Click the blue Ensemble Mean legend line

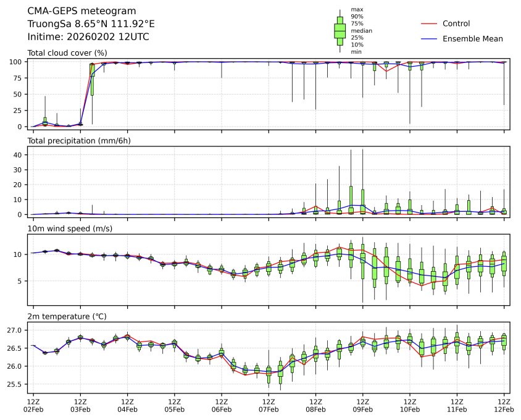point(428,39)
